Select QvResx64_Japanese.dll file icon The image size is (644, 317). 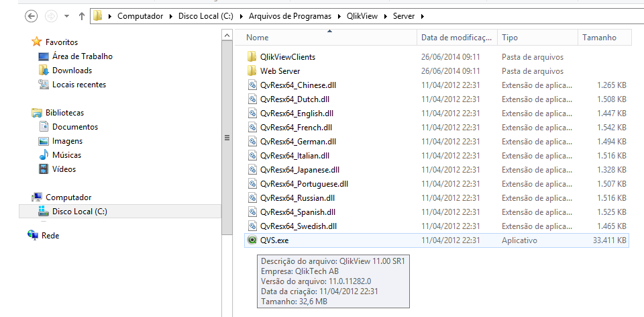point(252,170)
